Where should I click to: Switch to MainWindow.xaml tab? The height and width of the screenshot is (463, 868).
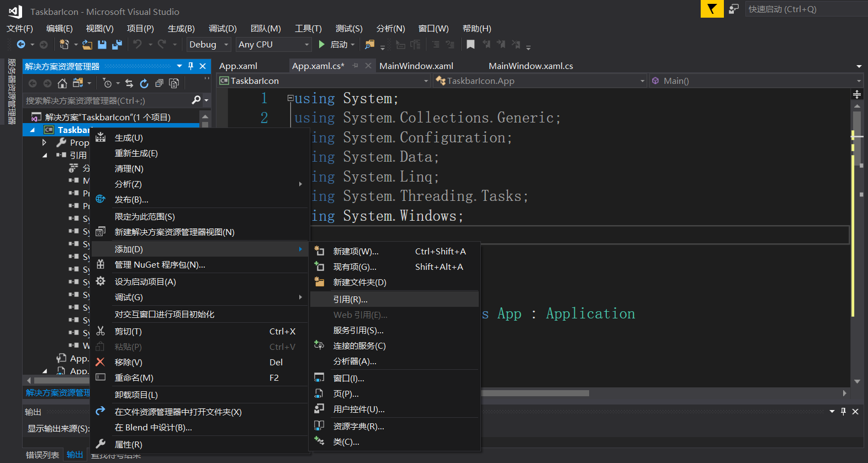[x=416, y=66]
